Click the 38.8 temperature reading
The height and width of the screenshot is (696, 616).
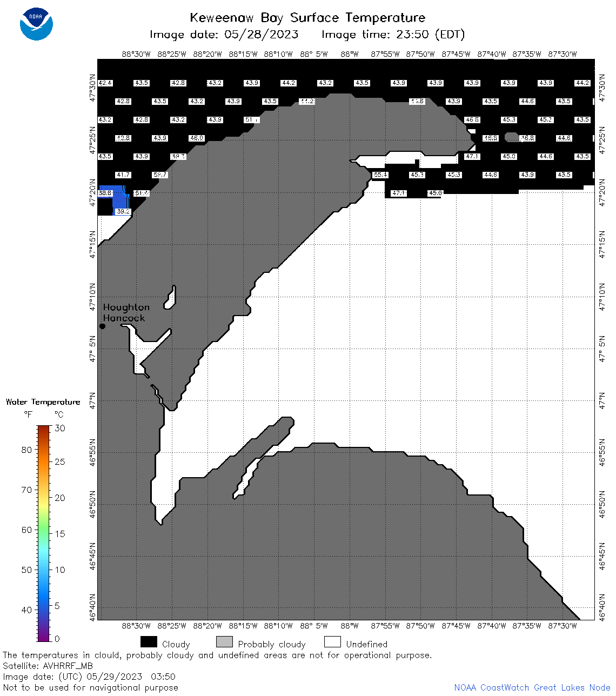pos(105,193)
